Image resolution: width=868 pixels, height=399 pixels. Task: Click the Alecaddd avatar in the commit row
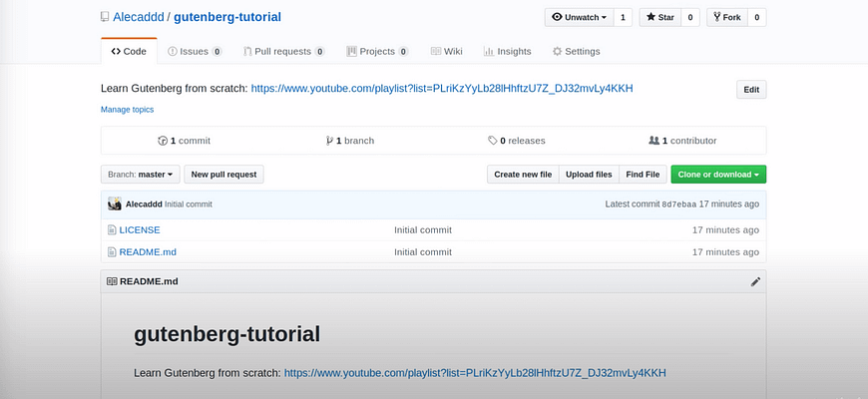pyautogui.click(x=115, y=203)
